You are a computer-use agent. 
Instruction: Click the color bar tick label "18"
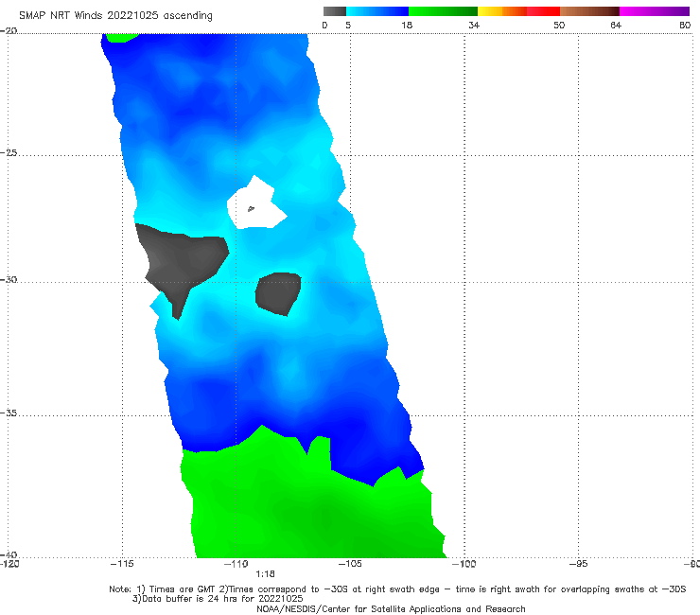coord(406,25)
